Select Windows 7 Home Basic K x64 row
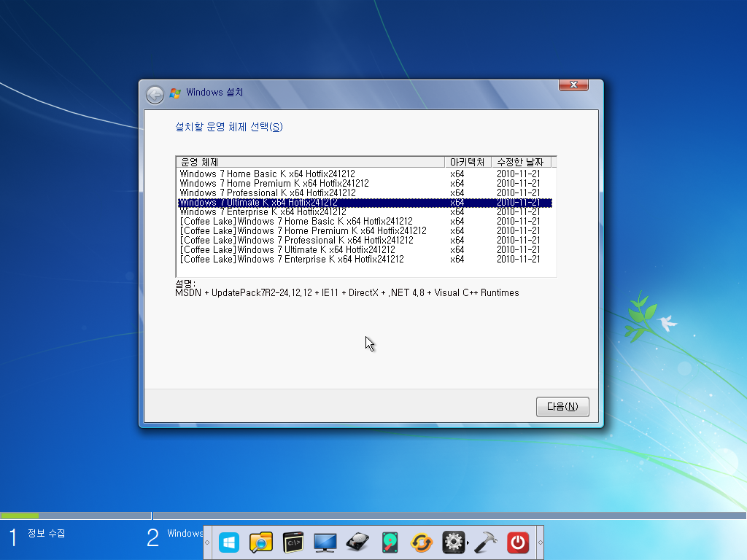The image size is (747, 560). click(365, 174)
